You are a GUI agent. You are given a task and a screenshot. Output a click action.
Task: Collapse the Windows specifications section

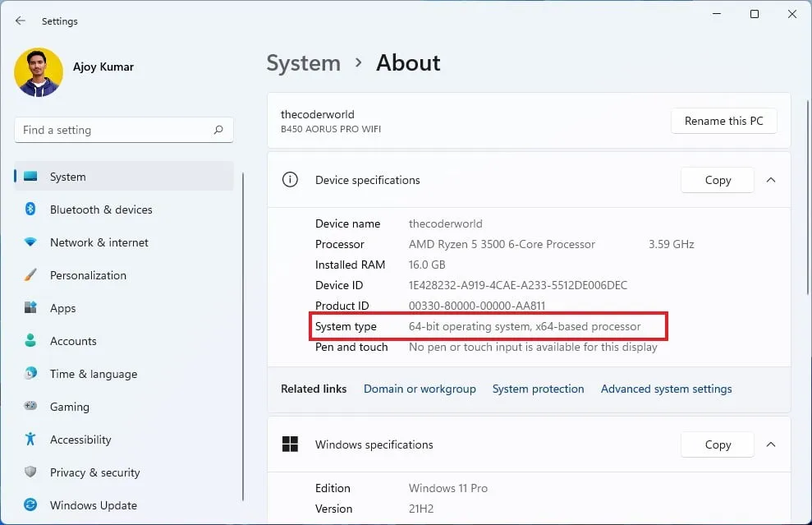click(x=771, y=444)
